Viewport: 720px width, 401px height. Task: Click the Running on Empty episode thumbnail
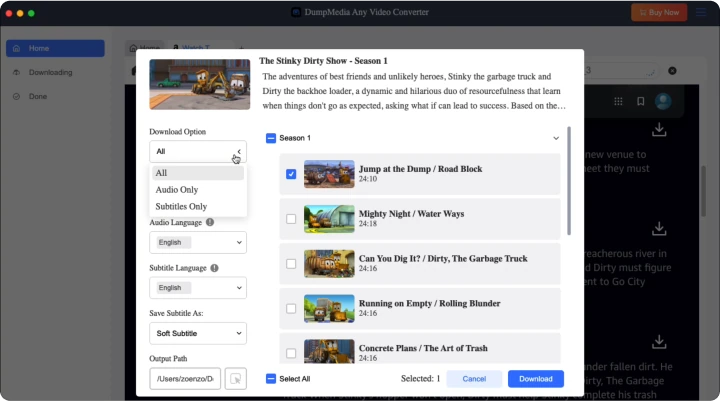pos(329,308)
